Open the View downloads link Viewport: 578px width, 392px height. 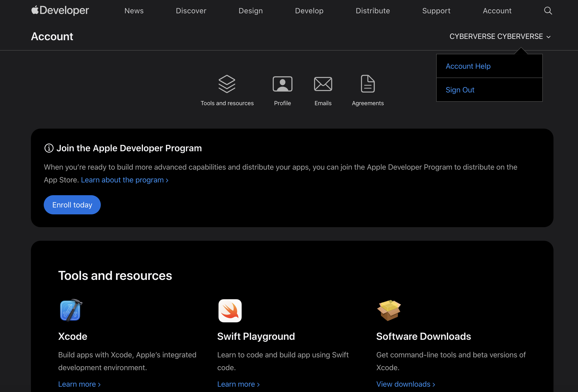pyautogui.click(x=406, y=384)
